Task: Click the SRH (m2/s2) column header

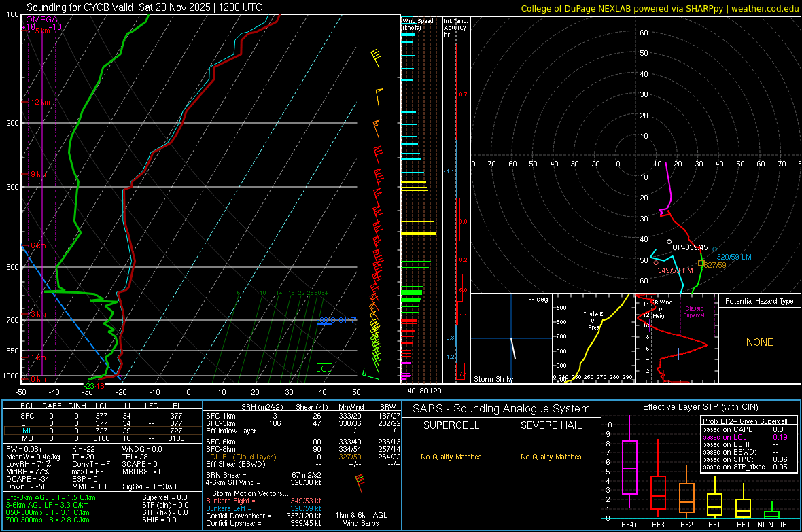Action: [262, 407]
